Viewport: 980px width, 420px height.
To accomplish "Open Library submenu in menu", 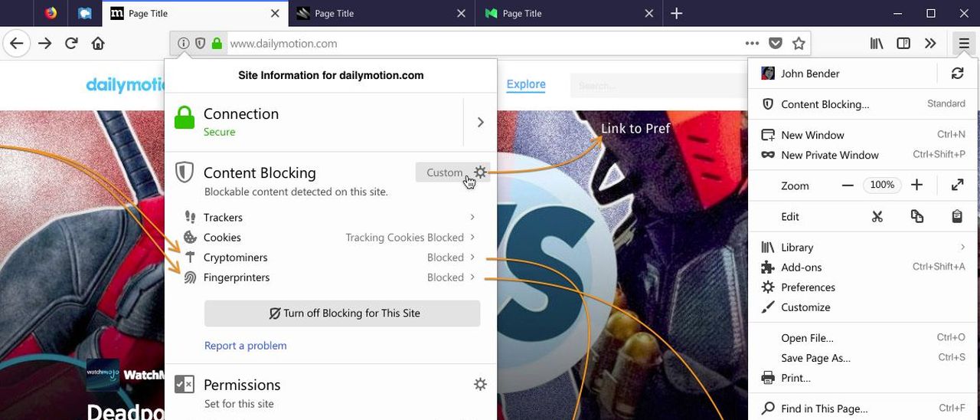I will pos(863,248).
